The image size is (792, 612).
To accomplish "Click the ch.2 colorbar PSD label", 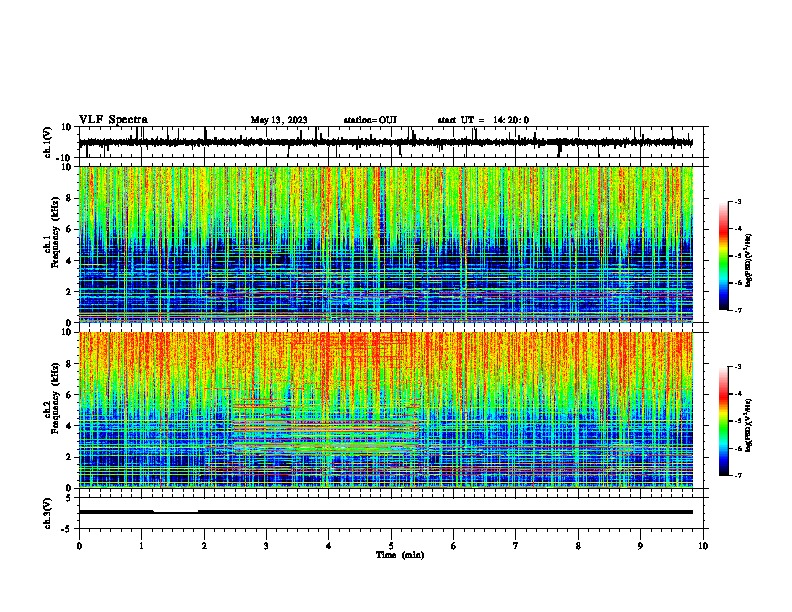I will point(748,425).
